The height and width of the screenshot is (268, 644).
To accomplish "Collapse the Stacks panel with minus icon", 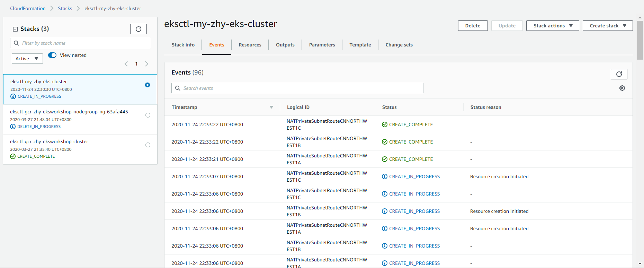I will [x=15, y=29].
